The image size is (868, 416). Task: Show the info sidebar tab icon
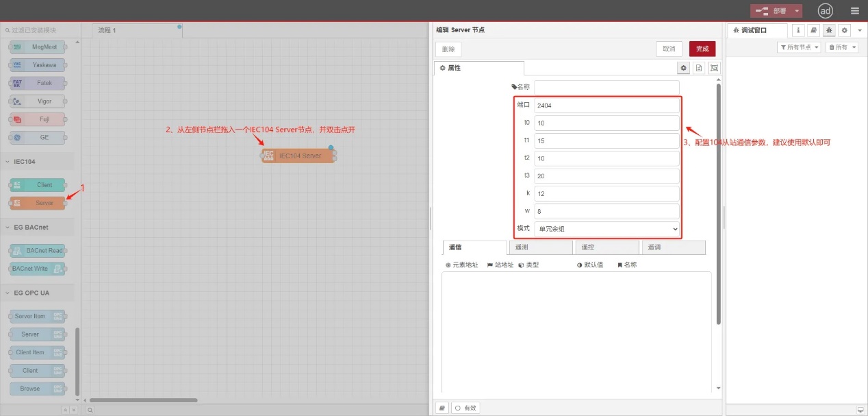click(798, 30)
